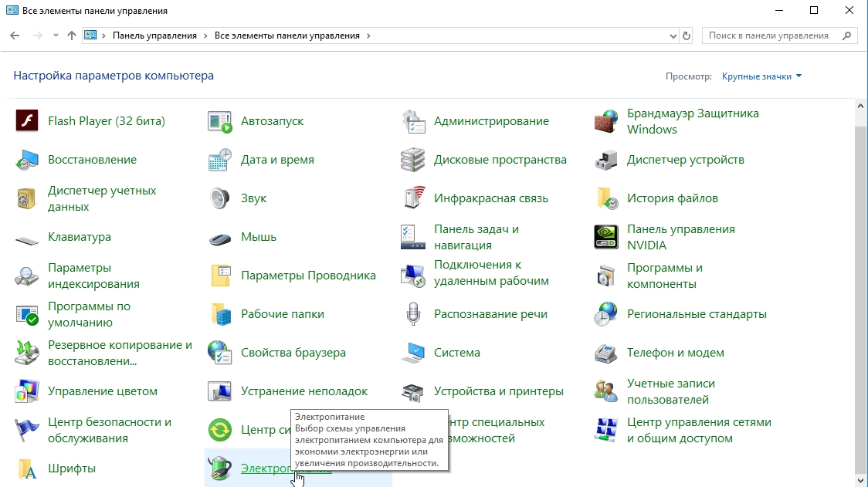Click the История файлов folder icon
The image size is (868, 487).
(x=605, y=198)
